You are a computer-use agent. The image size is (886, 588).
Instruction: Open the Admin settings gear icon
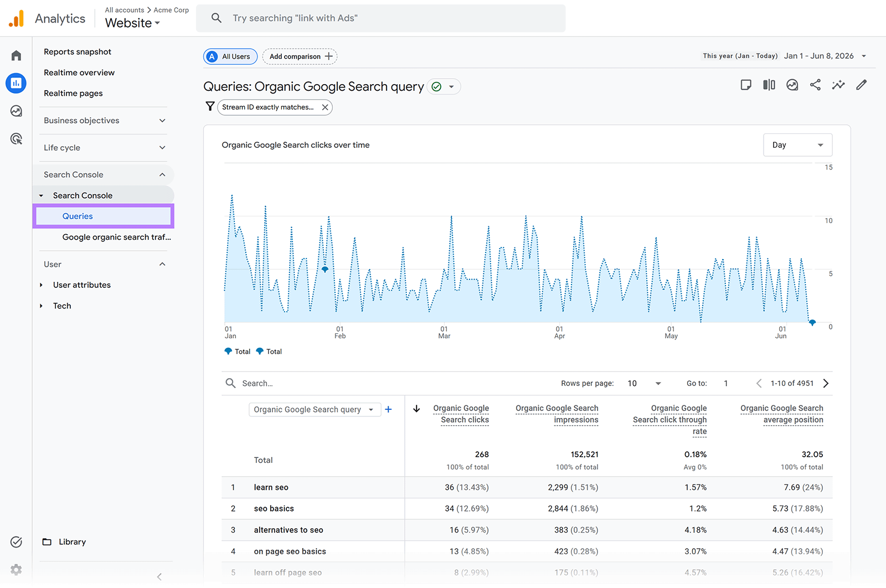click(x=16, y=569)
